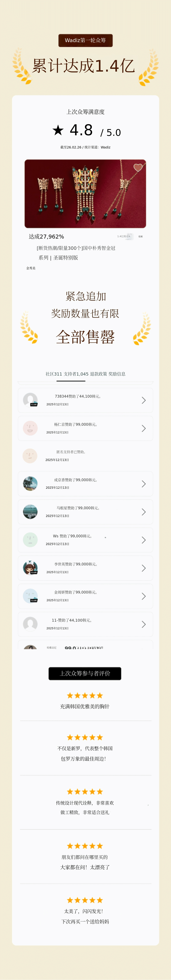
Task: Click 李世英's cartoon girl avatar
Action: pyautogui.click(x=30, y=568)
